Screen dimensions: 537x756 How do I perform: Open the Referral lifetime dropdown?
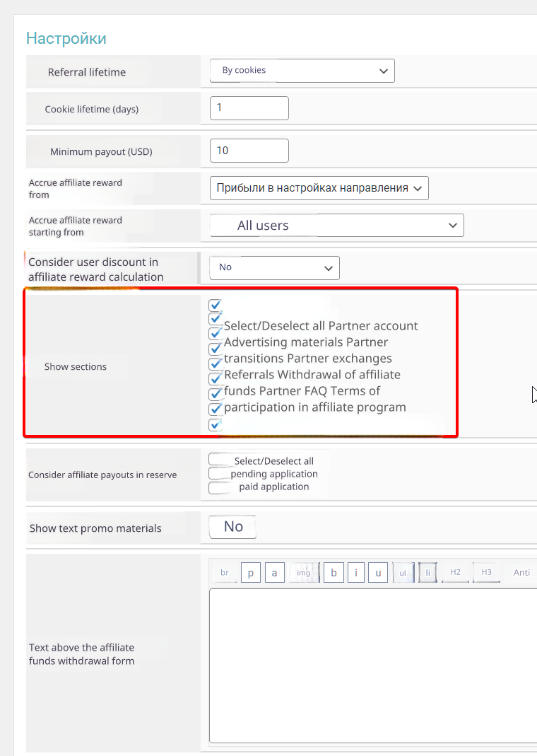click(x=302, y=71)
